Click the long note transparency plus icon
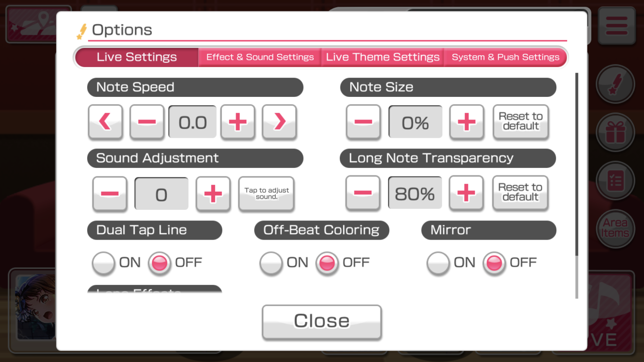Image resolution: width=644 pixels, height=362 pixels. tap(466, 193)
